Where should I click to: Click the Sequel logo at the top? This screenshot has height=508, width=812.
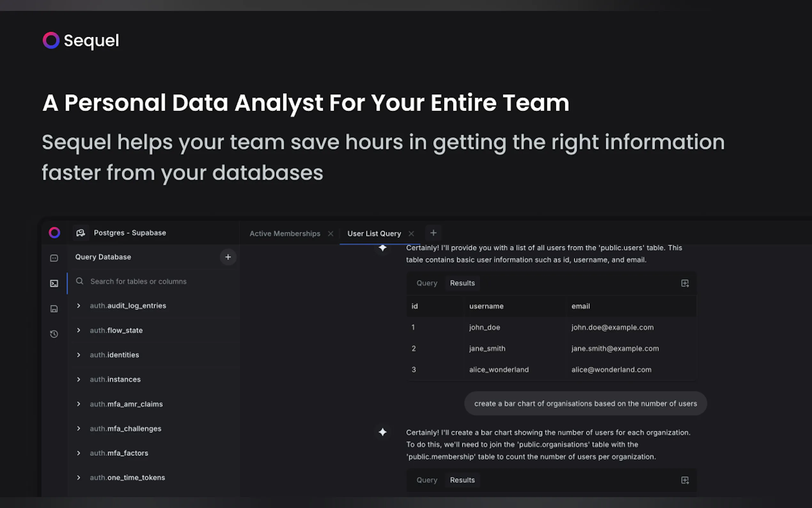pyautogui.click(x=81, y=40)
